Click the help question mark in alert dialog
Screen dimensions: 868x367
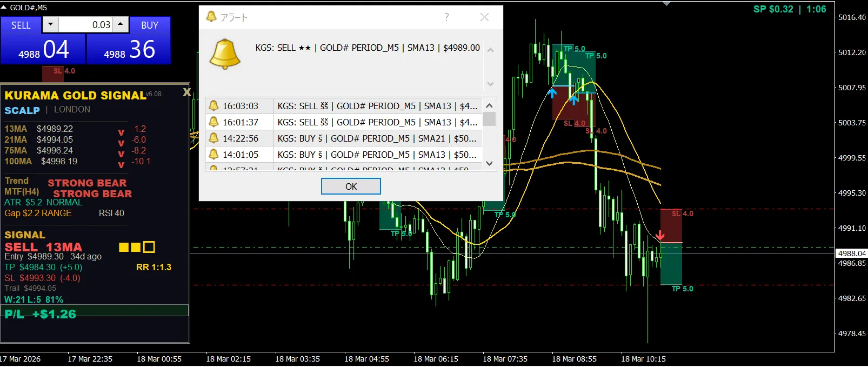click(446, 17)
